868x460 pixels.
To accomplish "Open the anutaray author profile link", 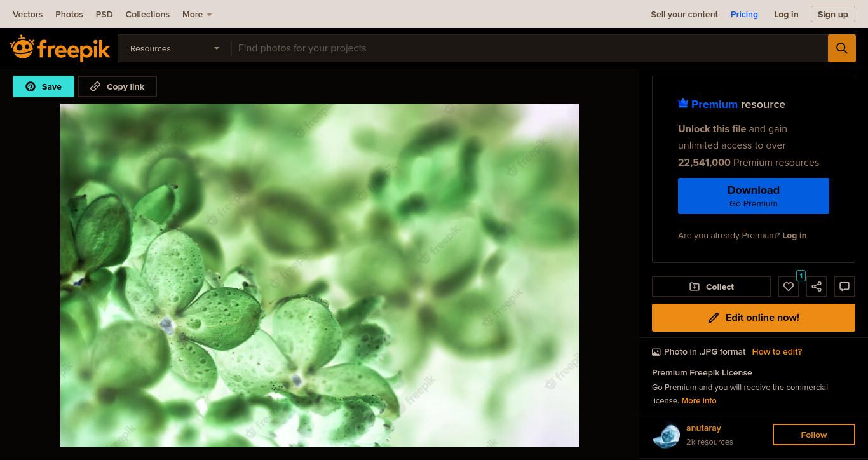I will click(703, 428).
